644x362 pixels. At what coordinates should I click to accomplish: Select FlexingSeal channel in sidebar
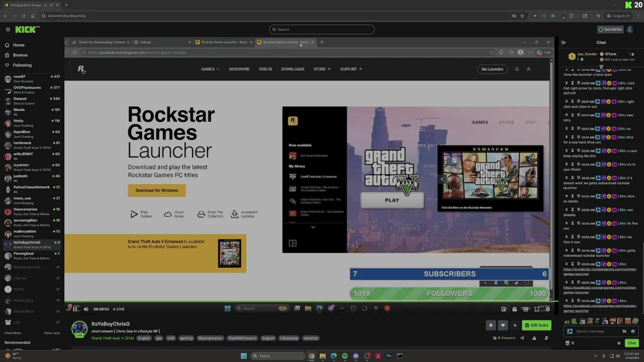[x=32, y=255]
